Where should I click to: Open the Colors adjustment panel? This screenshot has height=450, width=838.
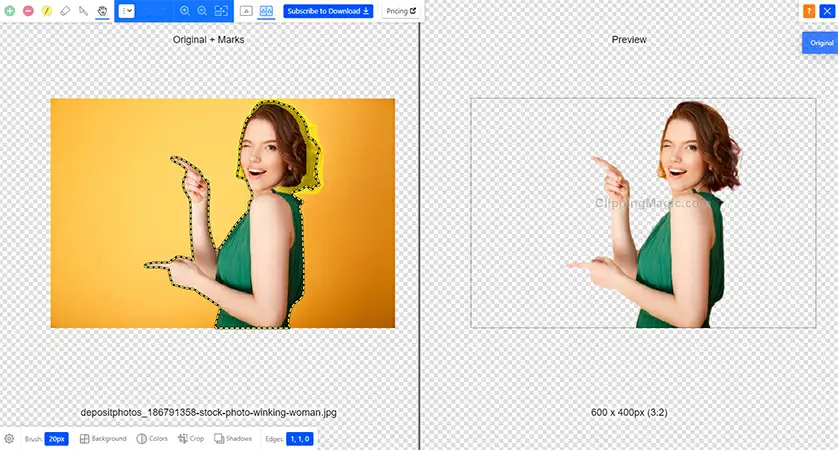[x=152, y=439]
